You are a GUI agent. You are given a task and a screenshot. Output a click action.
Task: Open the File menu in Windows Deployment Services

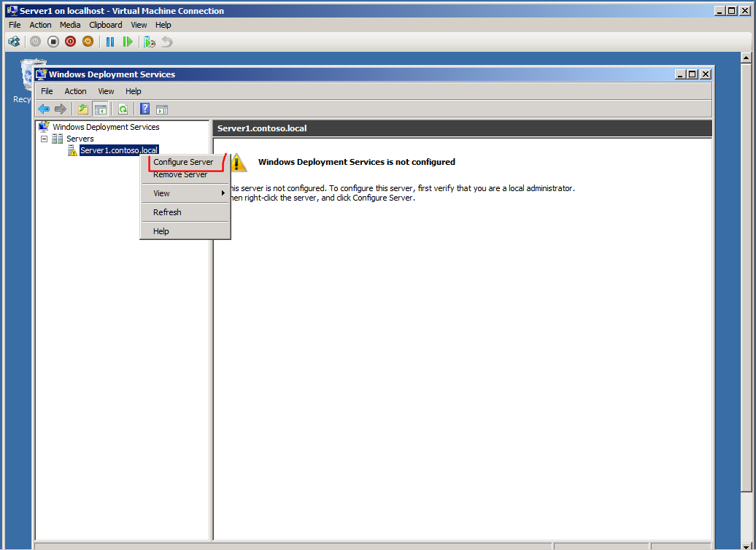(47, 91)
